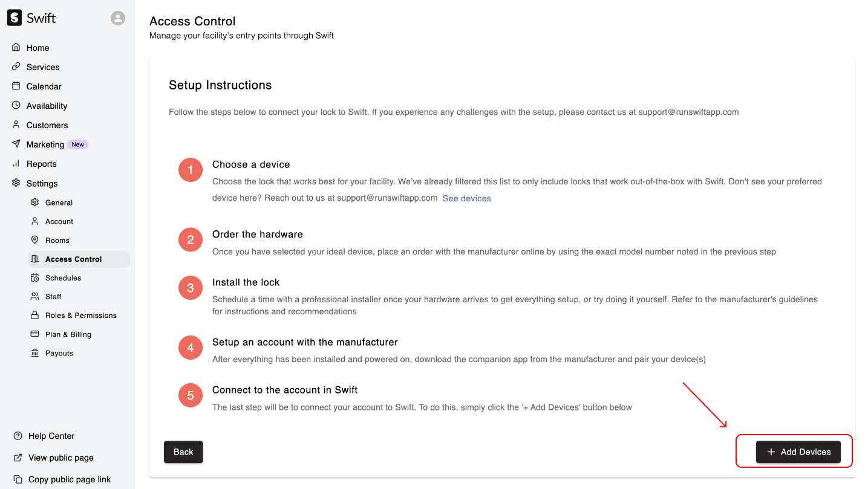868x489 pixels.
Task: Open View public page link
Action: click(x=60, y=458)
